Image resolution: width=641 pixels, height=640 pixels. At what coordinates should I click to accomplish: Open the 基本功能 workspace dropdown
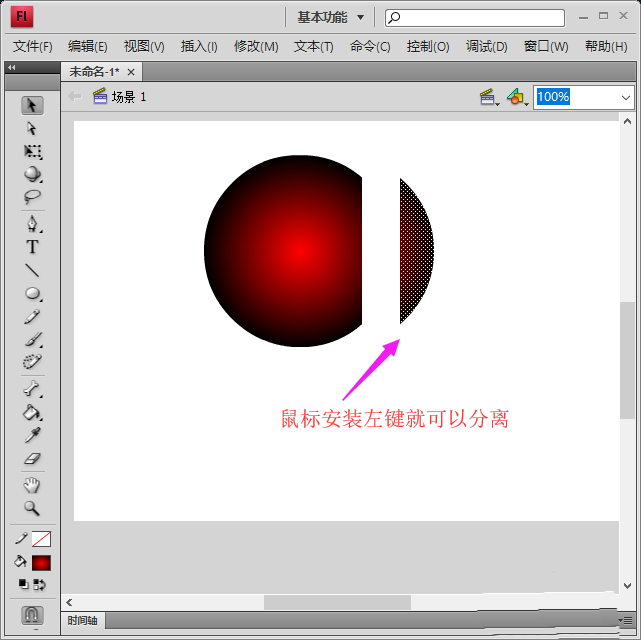point(330,18)
